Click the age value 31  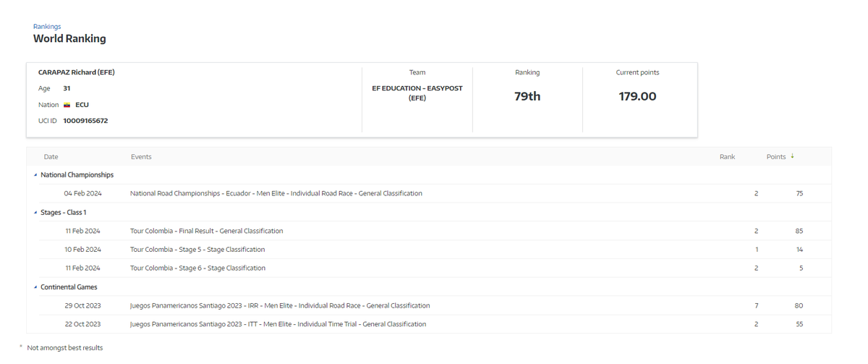point(67,88)
